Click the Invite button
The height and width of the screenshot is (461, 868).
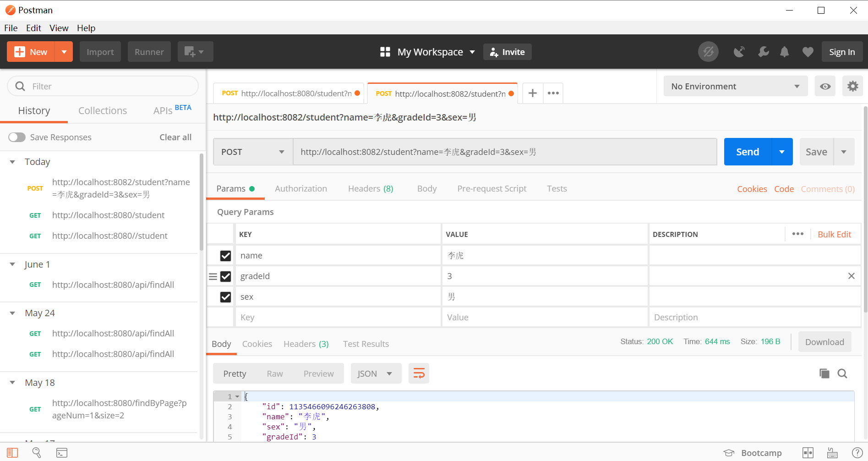508,52
